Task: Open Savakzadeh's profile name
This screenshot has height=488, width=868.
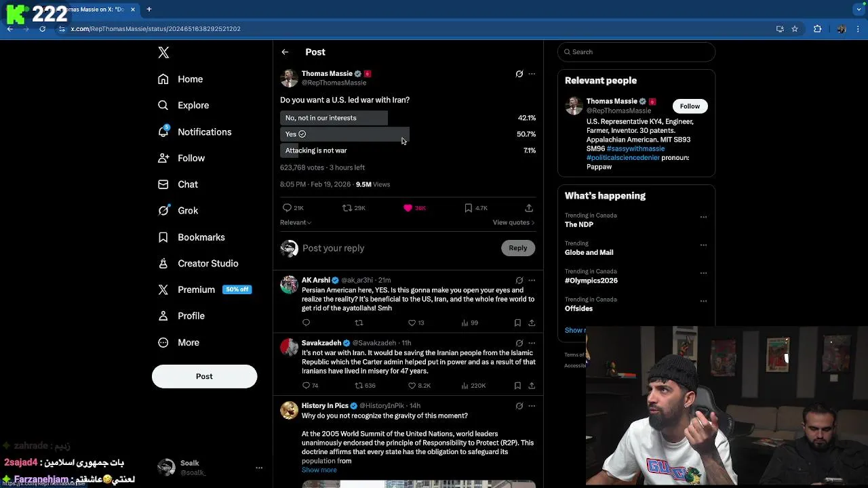Action: point(321,343)
